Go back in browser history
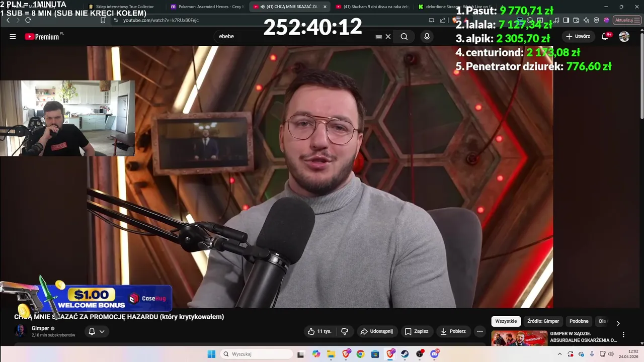 tap(8, 20)
